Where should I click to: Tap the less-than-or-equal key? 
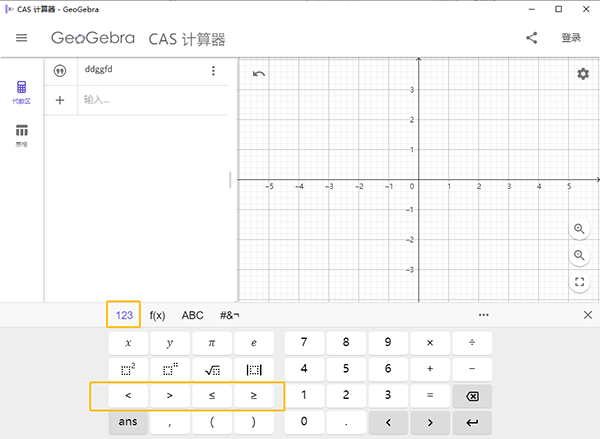tap(212, 396)
